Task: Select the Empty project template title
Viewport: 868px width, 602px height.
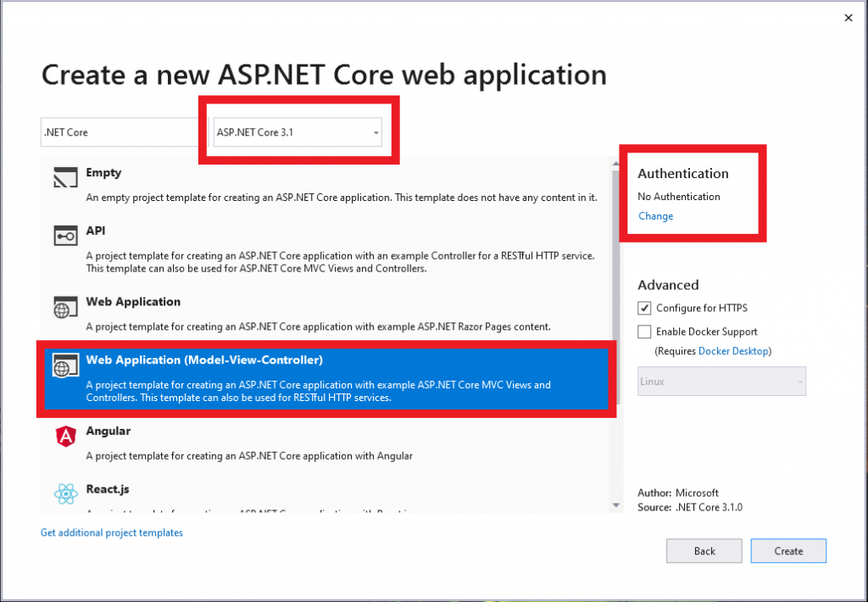Action: coord(103,172)
